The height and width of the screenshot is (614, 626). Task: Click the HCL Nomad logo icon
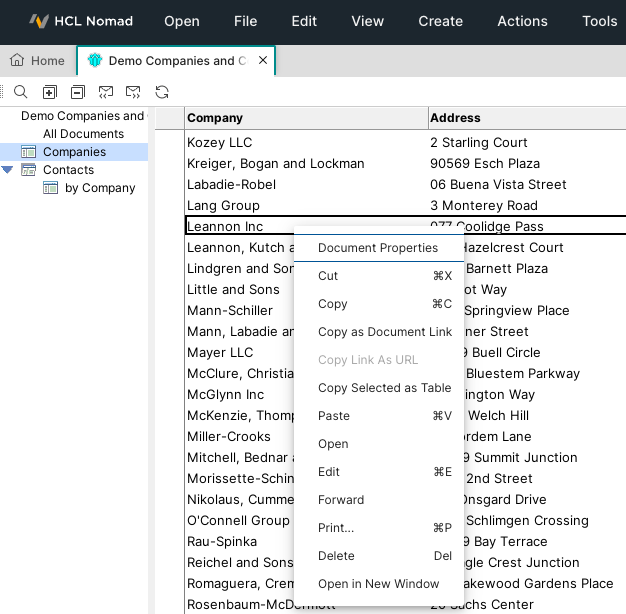point(39,21)
